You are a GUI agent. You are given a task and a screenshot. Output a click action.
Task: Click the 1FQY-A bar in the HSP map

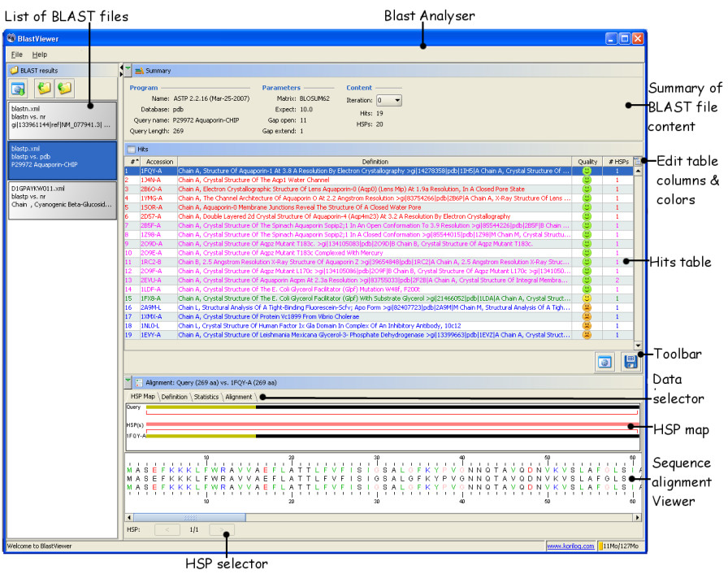[392, 436]
